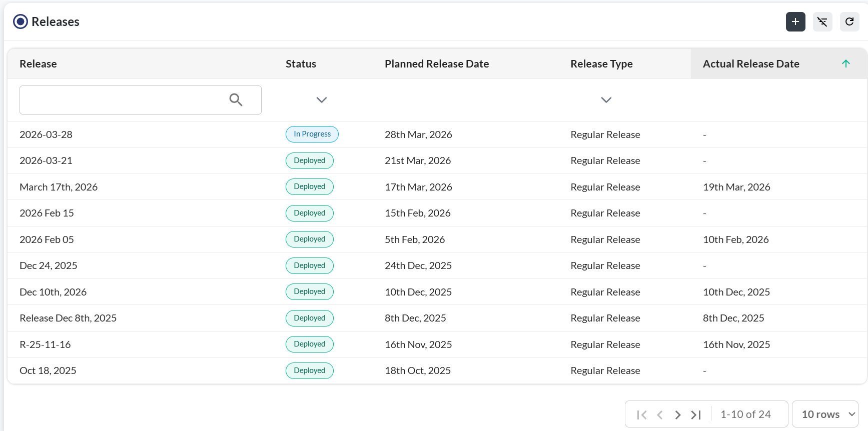The image size is (868, 431).
Task: Select the 2026 Feb 05 release row
Action: [437, 239]
